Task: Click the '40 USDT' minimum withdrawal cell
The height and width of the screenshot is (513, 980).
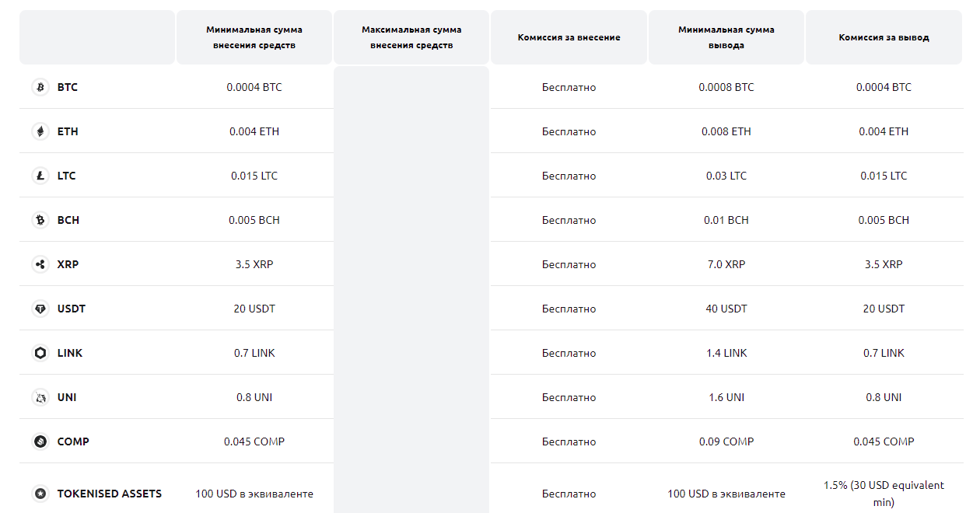Action: click(726, 309)
